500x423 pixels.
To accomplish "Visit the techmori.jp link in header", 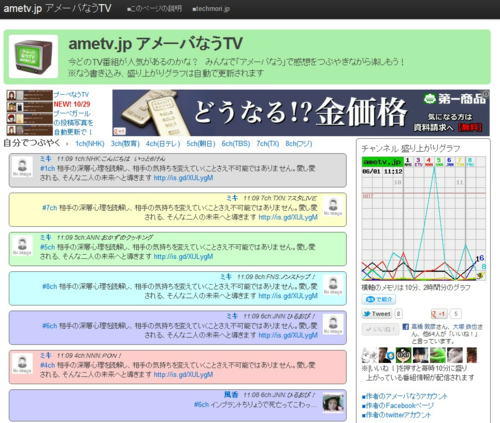I will pyautogui.click(x=211, y=9).
